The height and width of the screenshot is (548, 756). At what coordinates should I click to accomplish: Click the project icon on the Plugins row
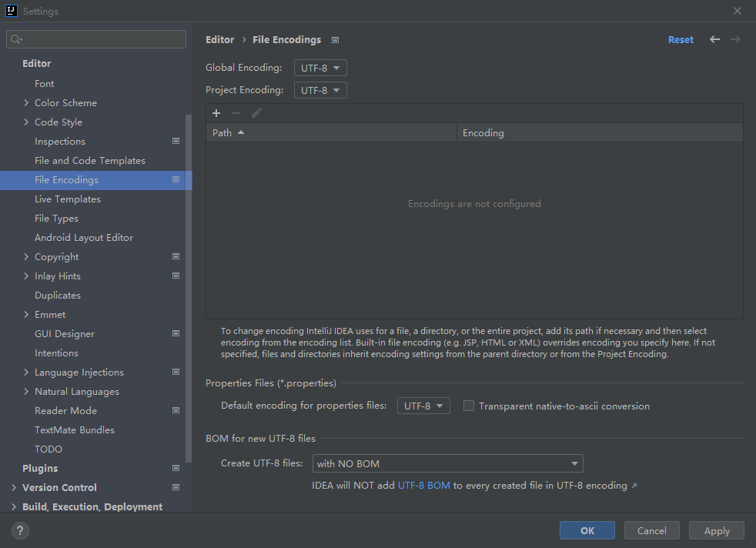[176, 468]
